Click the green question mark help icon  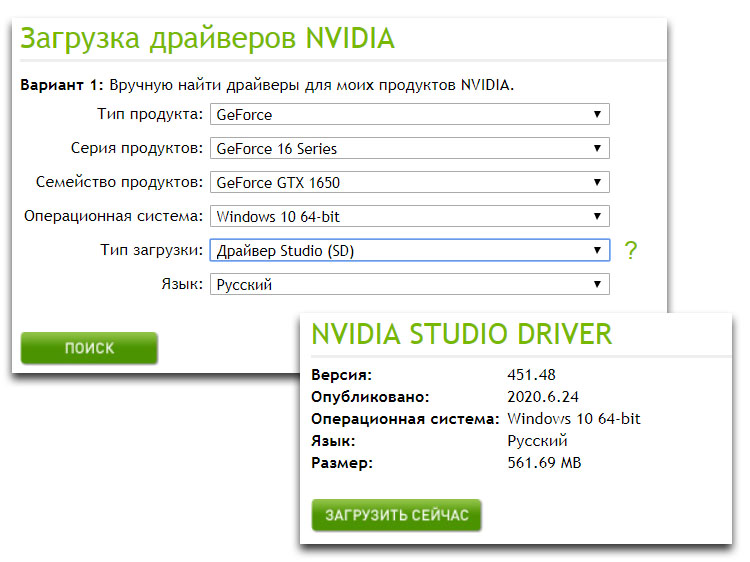[631, 250]
